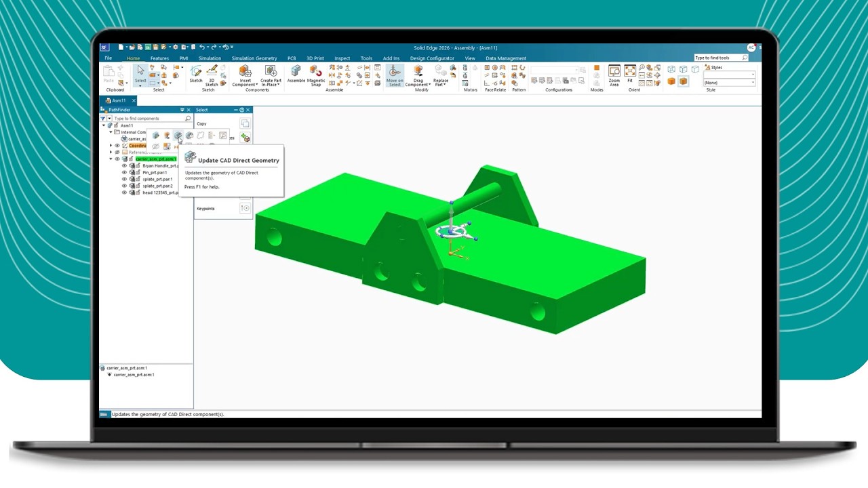The height and width of the screenshot is (488, 868).
Task: Toggle visibility of Pin_prt.par:1
Action: (124, 172)
